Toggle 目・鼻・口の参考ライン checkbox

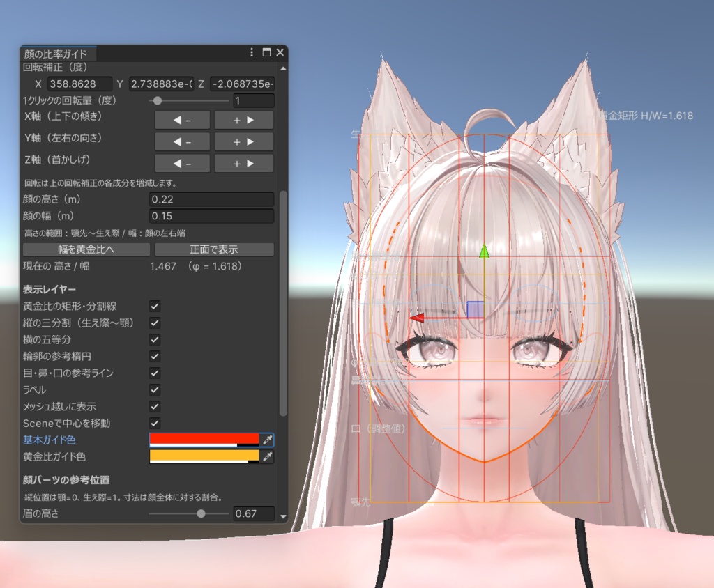point(155,373)
